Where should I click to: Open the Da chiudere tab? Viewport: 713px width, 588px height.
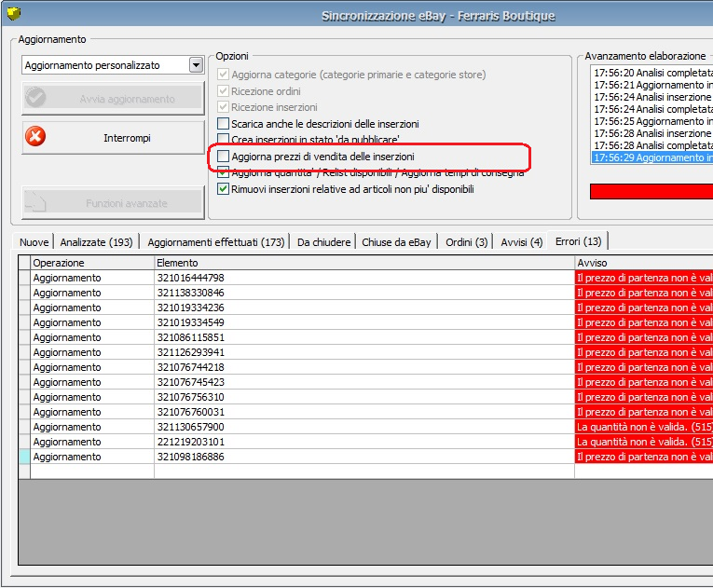click(323, 242)
